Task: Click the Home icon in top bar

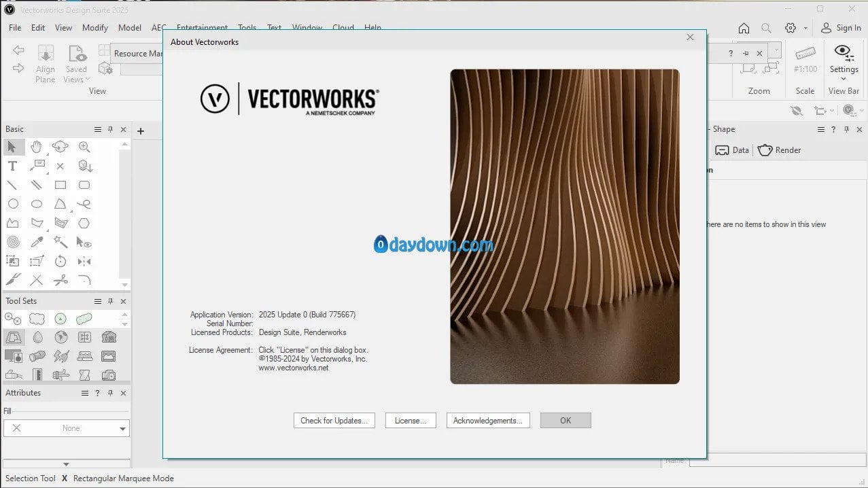Action: coord(744,28)
